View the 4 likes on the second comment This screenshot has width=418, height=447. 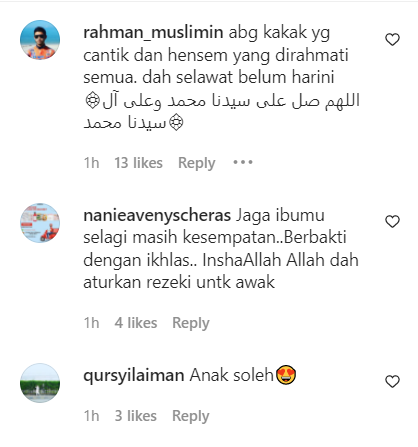[x=136, y=323]
